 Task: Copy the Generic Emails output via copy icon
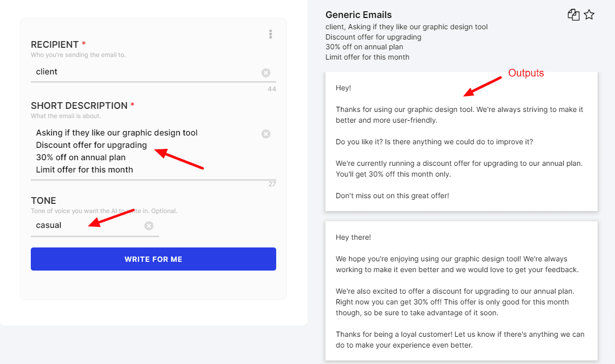click(x=573, y=15)
